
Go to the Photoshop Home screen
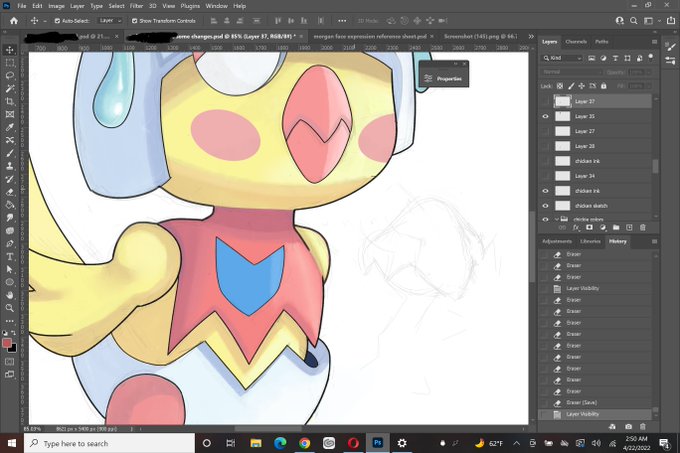[x=14, y=20]
